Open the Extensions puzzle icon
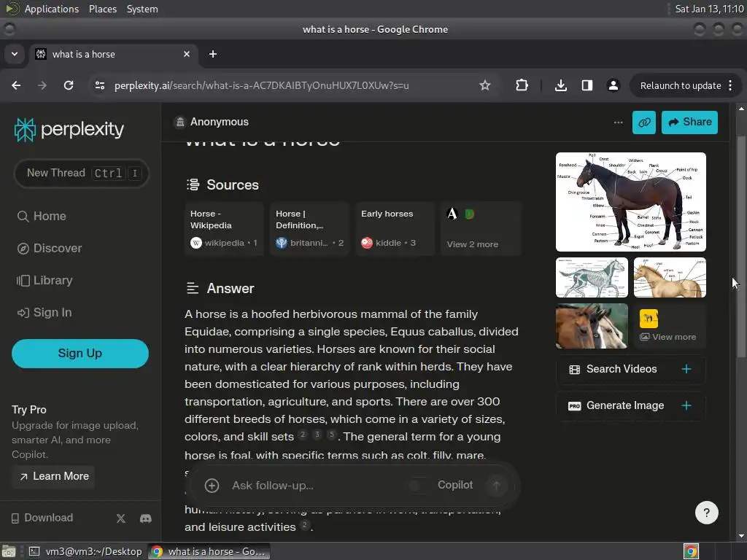The width and height of the screenshot is (747, 560). click(x=522, y=85)
